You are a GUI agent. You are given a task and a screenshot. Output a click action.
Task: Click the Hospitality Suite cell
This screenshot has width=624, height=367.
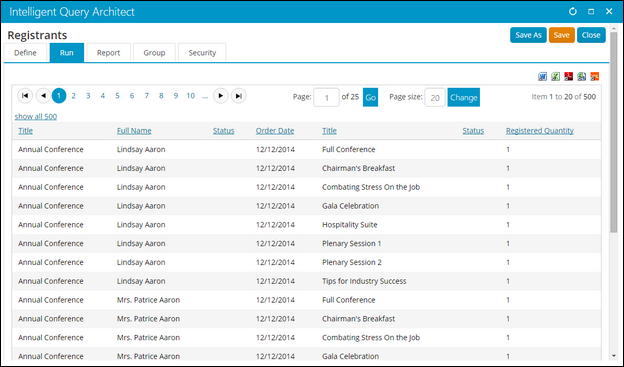tap(350, 225)
